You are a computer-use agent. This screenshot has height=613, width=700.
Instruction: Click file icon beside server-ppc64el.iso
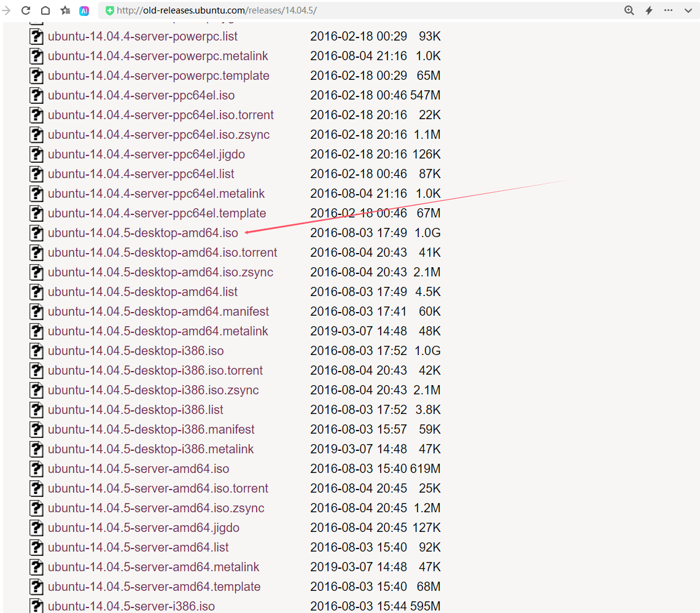coord(37,95)
